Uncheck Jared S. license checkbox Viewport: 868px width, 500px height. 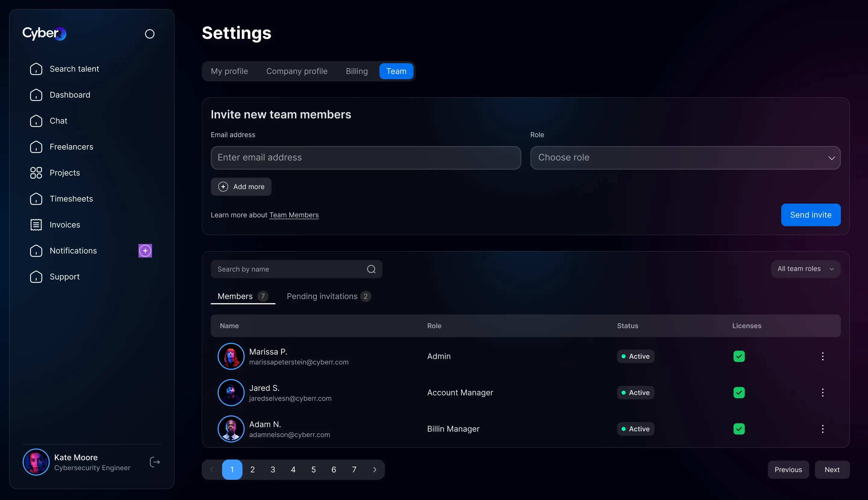[739, 392]
